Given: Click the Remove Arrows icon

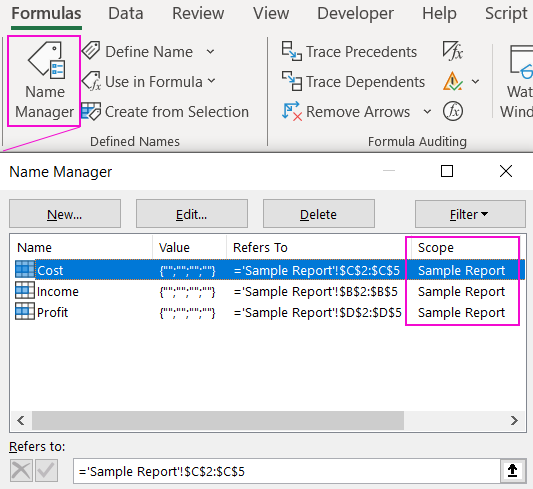Looking at the screenshot, I should pos(292,111).
